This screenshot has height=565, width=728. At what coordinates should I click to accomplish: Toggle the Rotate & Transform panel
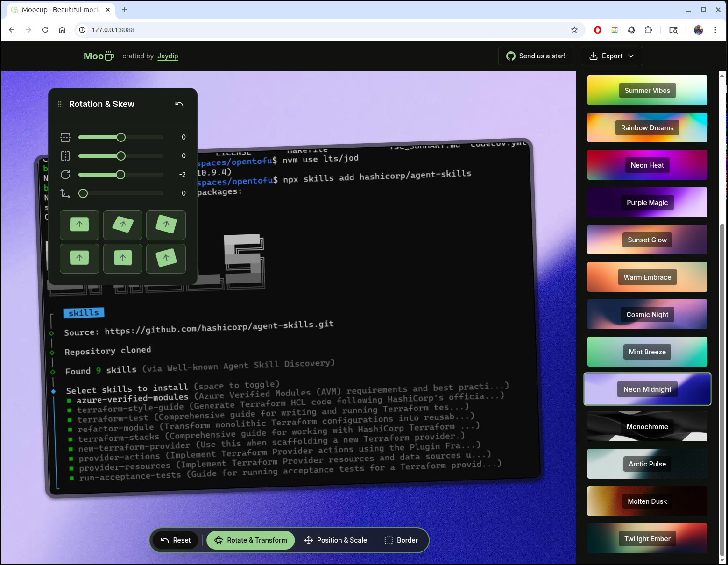(x=250, y=540)
